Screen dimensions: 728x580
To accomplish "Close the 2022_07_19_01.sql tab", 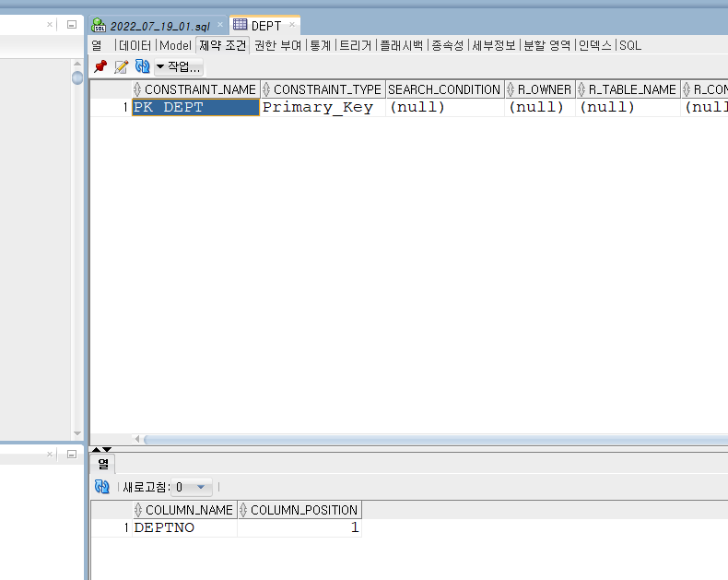I will click(x=220, y=24).
